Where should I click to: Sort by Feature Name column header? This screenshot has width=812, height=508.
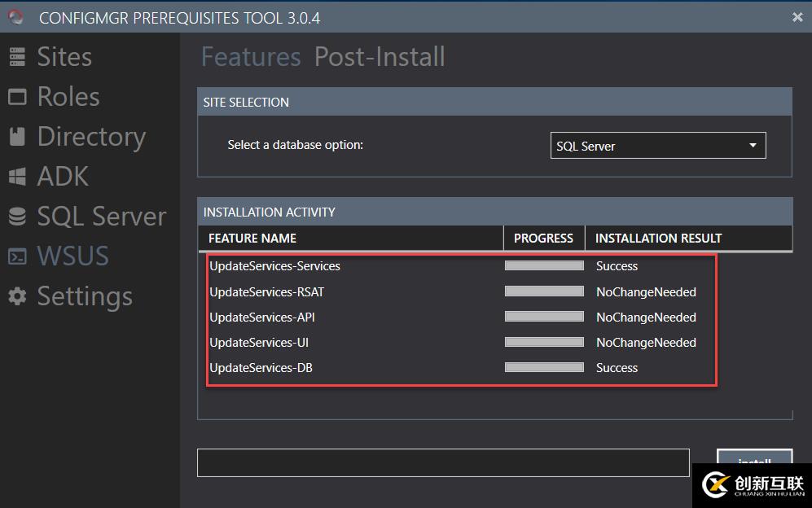pyautogui.click(x=252, y=239)
